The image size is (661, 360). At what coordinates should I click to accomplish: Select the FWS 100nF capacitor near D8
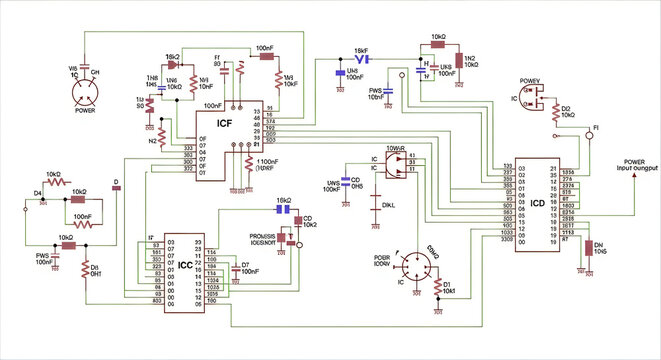pos(55,255)
